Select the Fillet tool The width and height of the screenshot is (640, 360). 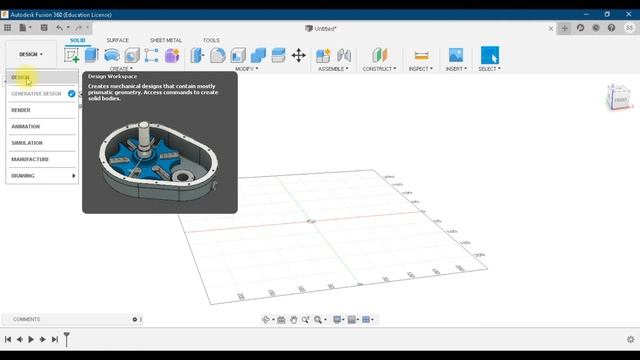[218, 55]
